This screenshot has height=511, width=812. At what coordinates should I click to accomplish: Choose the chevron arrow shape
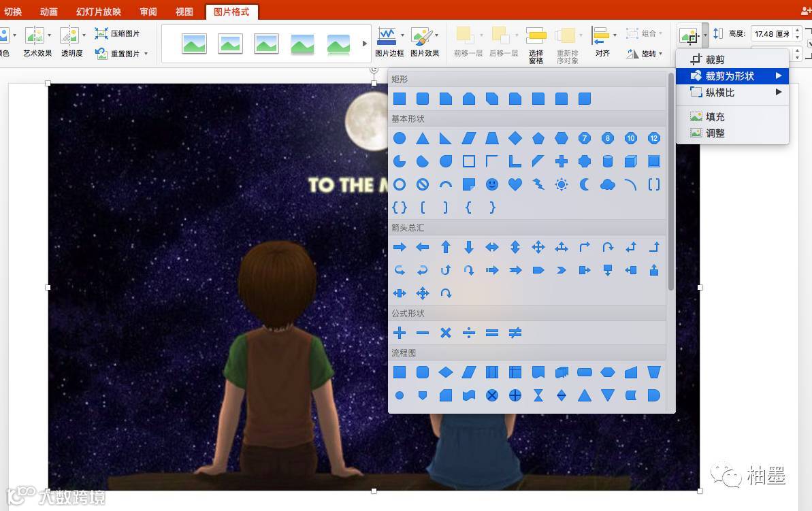(562, 270)
